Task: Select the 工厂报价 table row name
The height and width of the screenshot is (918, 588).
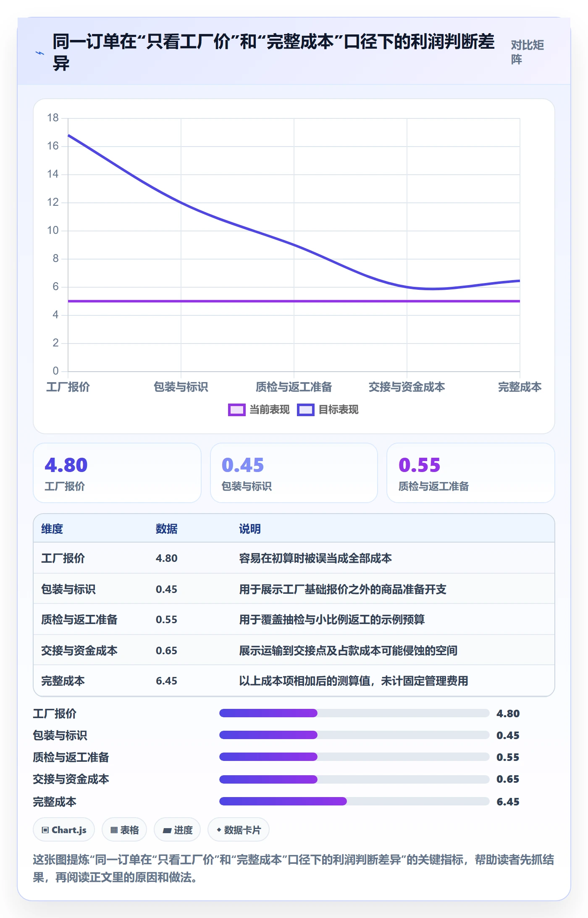Action: point(63,558)
